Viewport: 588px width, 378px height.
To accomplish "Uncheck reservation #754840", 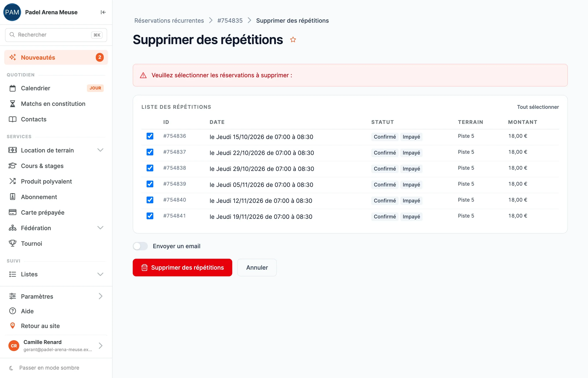I will (150, 200).
